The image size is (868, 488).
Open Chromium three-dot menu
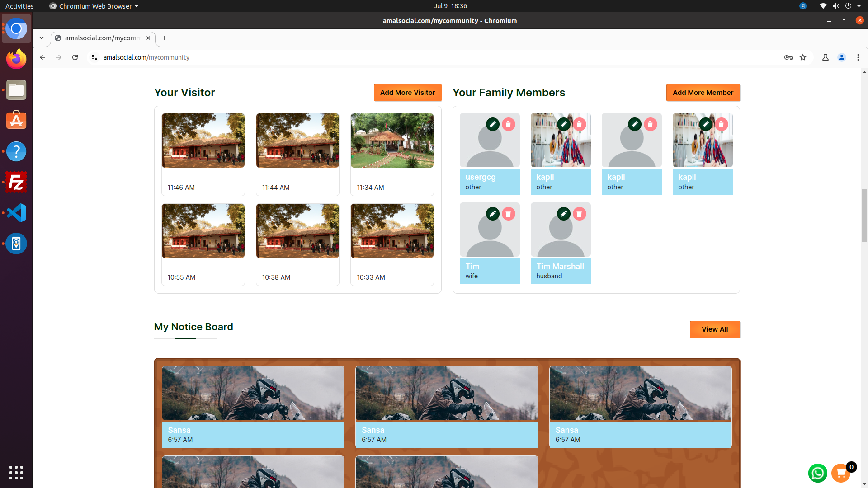tap(858, 57)
